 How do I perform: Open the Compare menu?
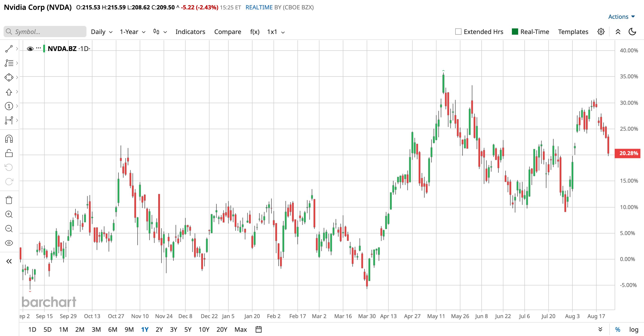click(228, 32)
